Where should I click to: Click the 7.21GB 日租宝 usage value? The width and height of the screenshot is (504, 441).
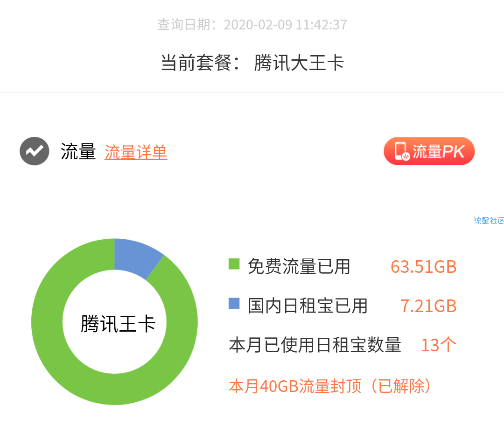[x=428, y=306]
